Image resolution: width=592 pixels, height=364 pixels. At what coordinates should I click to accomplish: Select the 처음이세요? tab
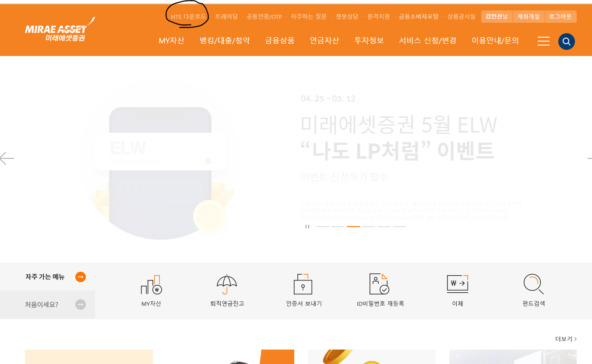coord(47,304)
